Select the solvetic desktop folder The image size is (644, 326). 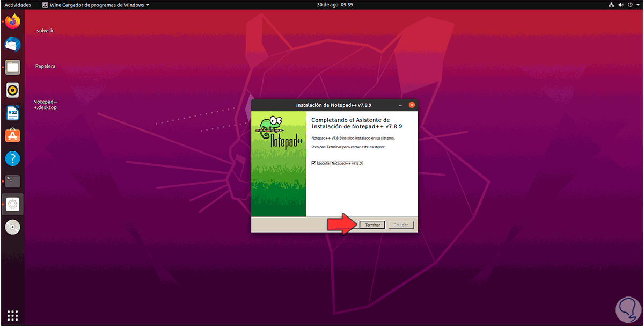click(45, 31)
